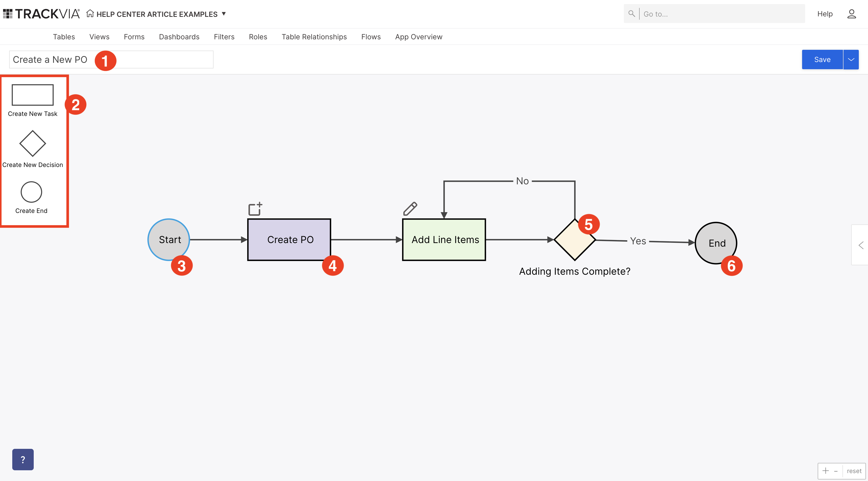Select the Create New Decision diamond shape

(x=33, y=143)
